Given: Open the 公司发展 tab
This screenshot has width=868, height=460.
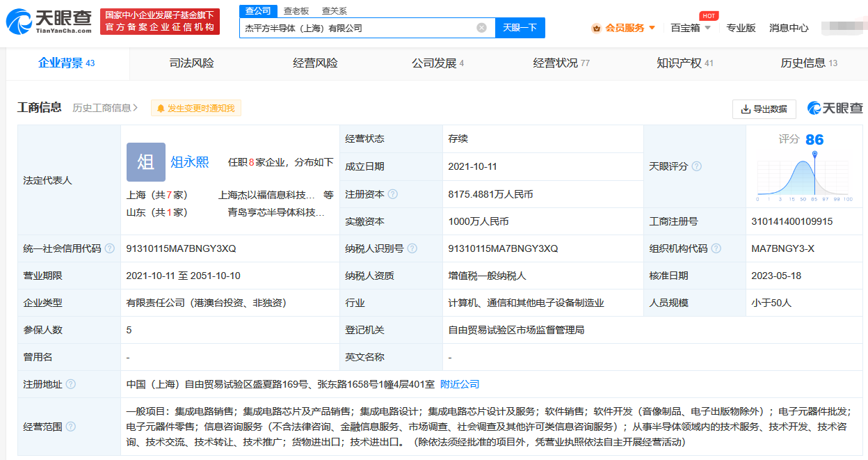Looking at the screenshot, I should (x=437, y=63).
